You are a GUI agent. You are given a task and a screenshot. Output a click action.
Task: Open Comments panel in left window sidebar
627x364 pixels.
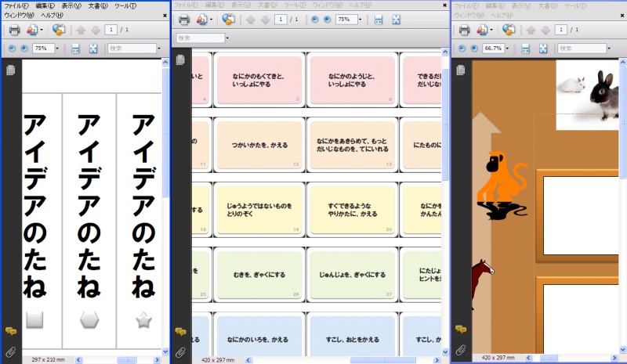[11, 331]
